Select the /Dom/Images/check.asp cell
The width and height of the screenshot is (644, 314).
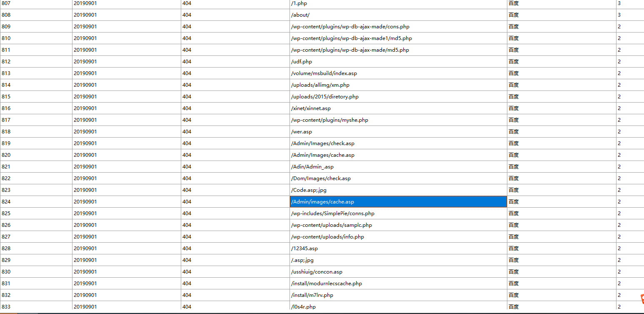point(398,178)
